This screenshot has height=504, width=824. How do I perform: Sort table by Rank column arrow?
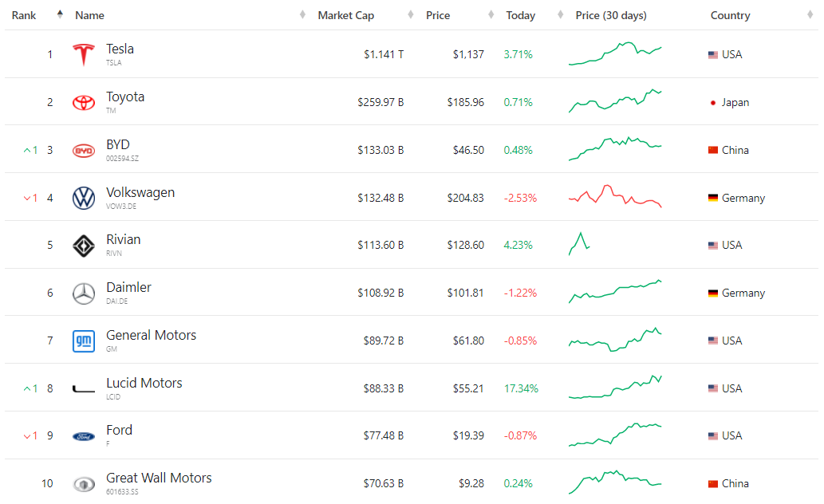click(x=60, y=14)
